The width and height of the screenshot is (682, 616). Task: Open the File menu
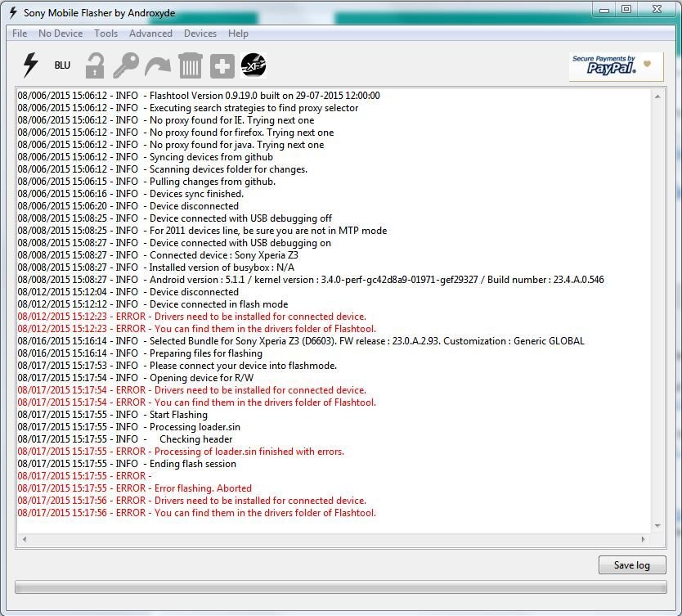20,34
